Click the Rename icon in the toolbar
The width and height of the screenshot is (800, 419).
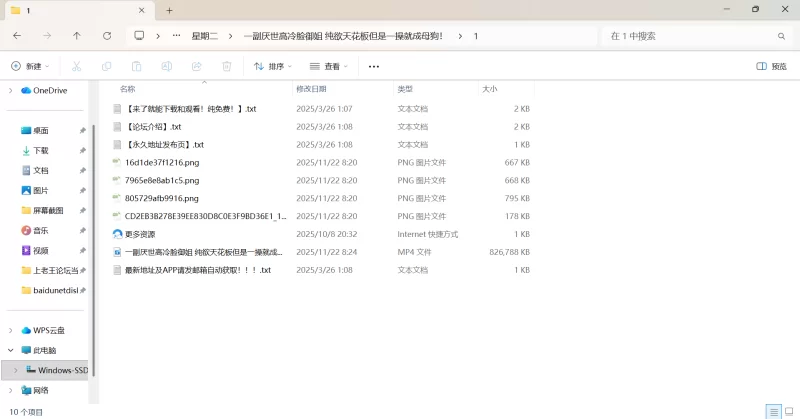point(166,66)
